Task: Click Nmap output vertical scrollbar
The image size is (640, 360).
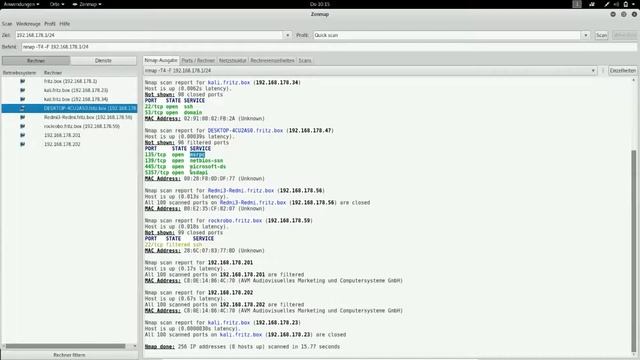Action: (x=634, y=251)
